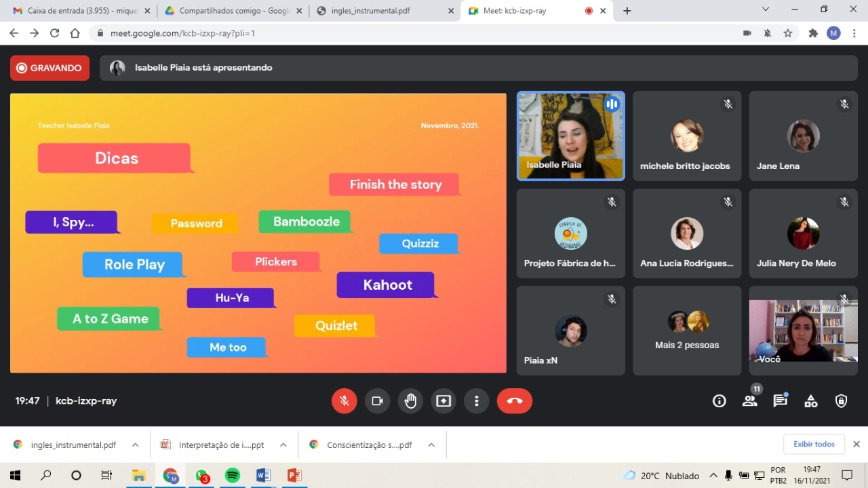This screenshot has width=868, height=488.
Task: Click the Mais 2 pessoas tile
Action: (x=686, y=331)
